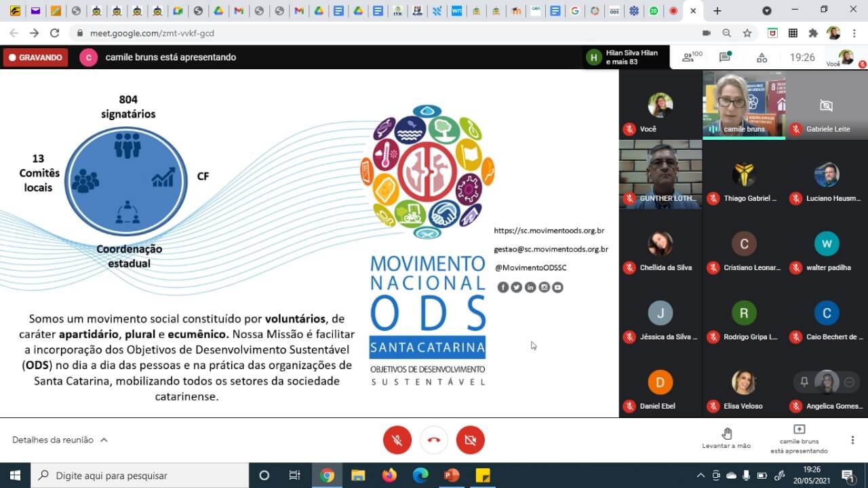
Task: Click the meet.google.com address bar
Action: (x=387, y=33)
